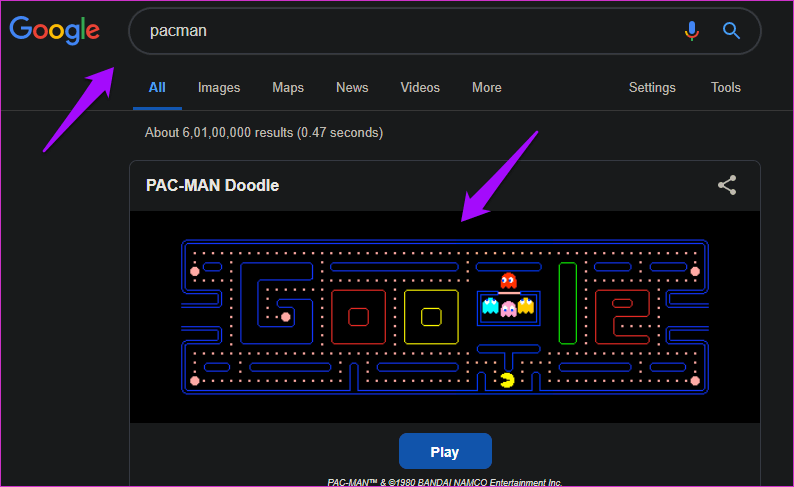Click the search box containing pacman
This screenshot has height=487, width=794.
(400, 31)
